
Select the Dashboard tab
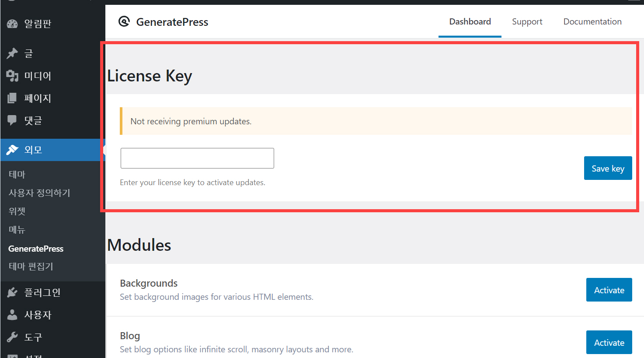click(x=470, y=21)
